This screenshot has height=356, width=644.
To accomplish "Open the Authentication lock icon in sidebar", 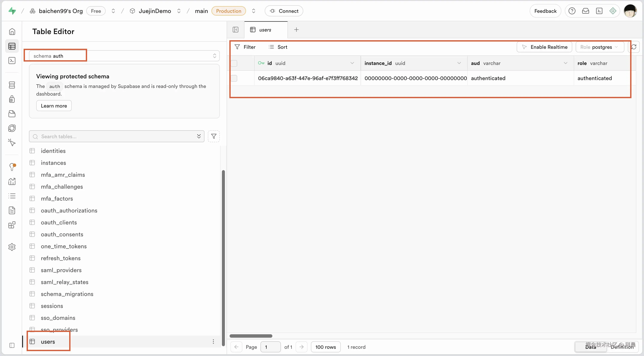I will pyautogui.click(x=12, y=99).
